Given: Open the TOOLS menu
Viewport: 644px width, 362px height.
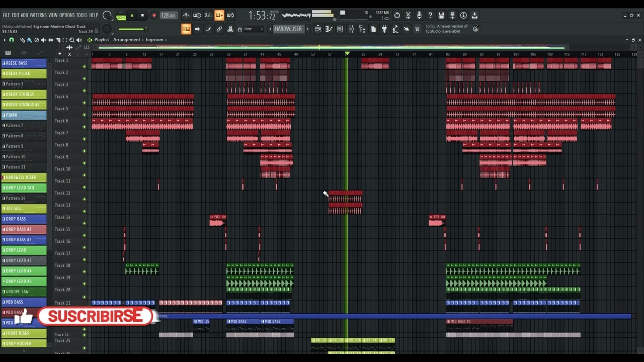Looking at the screenshot, I should (82, 16).
